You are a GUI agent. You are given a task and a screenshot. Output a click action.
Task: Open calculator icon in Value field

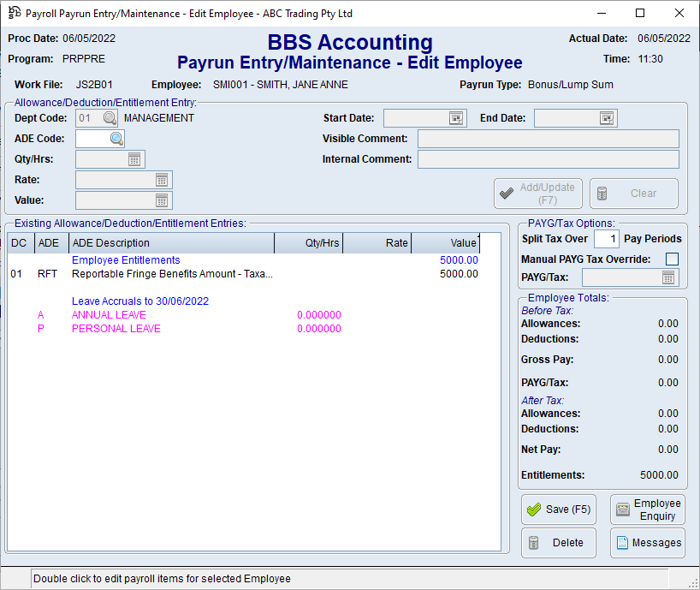pyautogui.click(x=163, y=200)
